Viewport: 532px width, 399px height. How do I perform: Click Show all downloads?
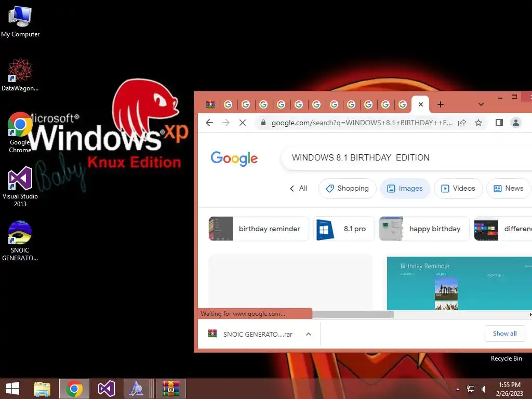click(505, 334)
